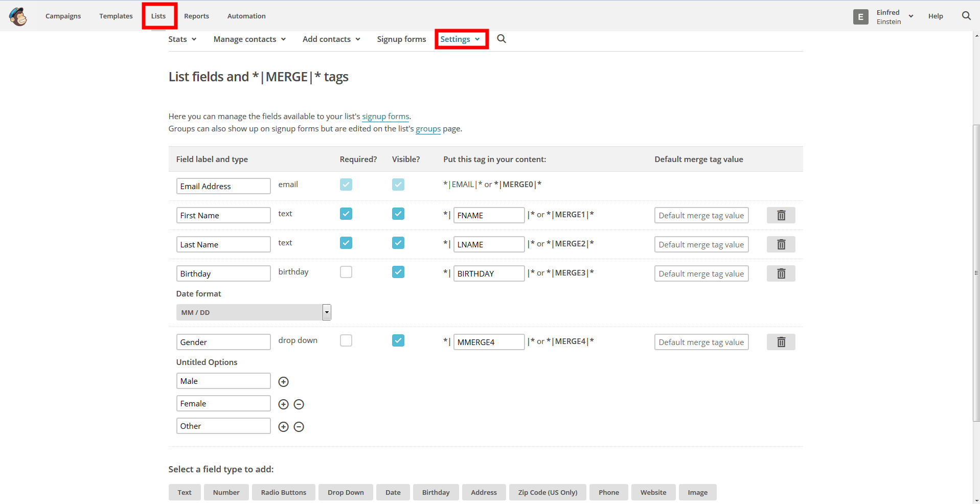980x504 pixels.
Task: Edit the MMERGE4 merge tag field
Action: (489, 342)
